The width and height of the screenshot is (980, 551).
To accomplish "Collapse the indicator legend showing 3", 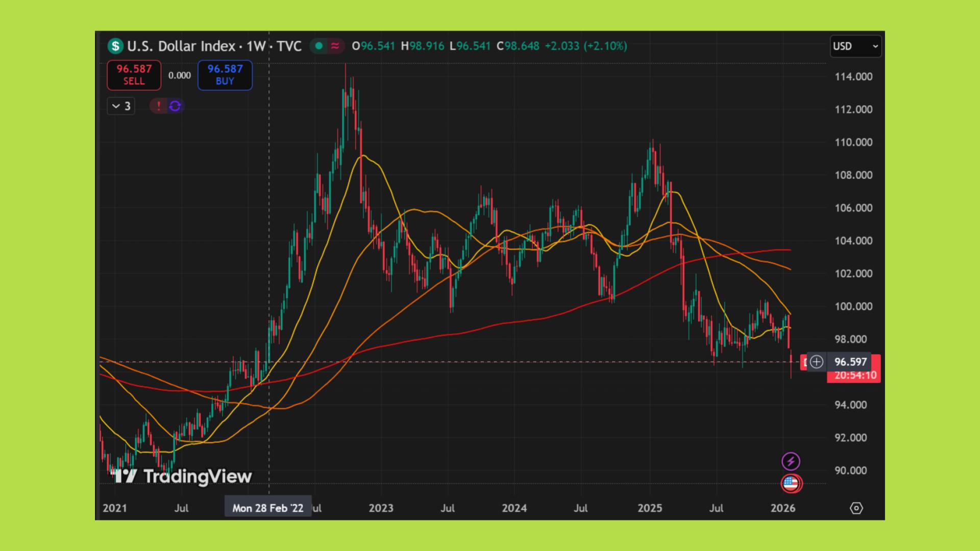I will coord(121,106).
